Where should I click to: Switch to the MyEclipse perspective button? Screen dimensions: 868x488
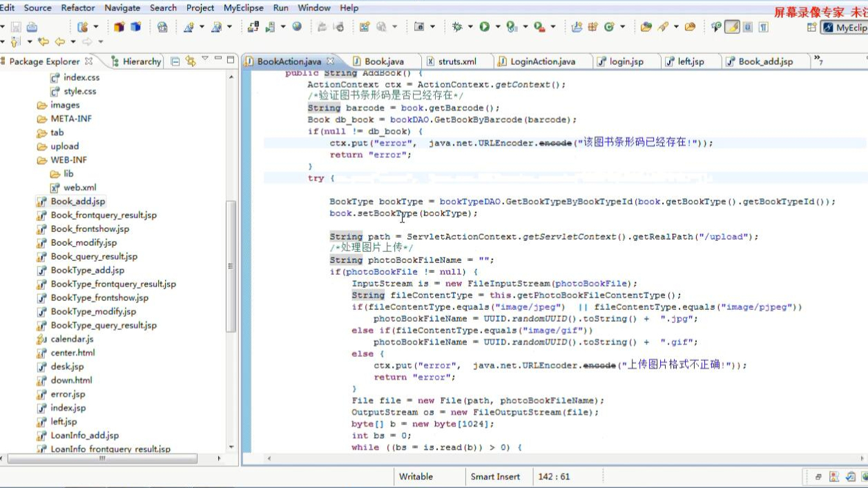[x=844, y=28]
